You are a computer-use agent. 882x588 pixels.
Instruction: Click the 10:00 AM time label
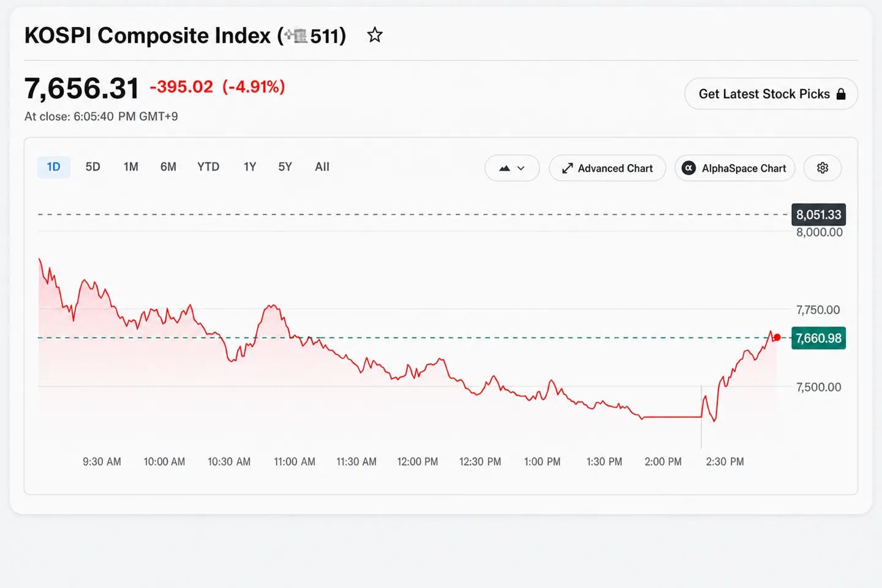point(164,462)
